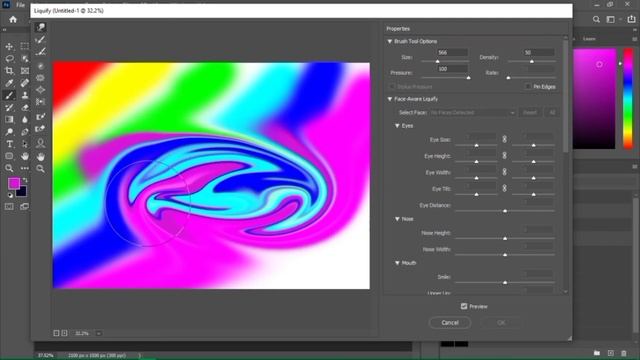Select the Push Left tool
This screenshot has width=640, height=360.
[x=40, y=102]
